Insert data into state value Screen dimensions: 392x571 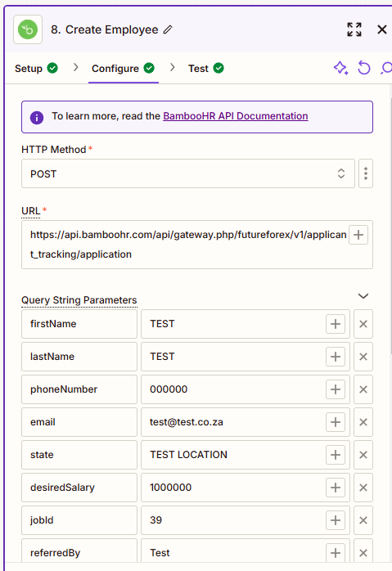[x=336, y=455]
